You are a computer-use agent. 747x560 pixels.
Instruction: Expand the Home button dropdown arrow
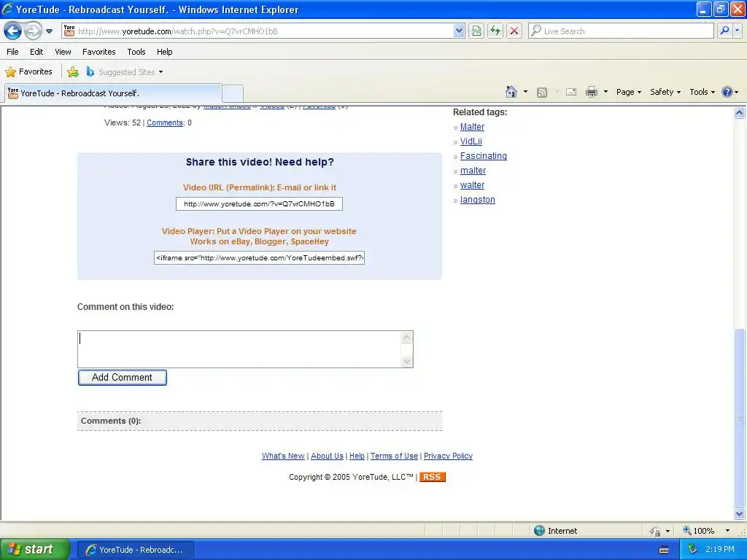pos(525,92)
